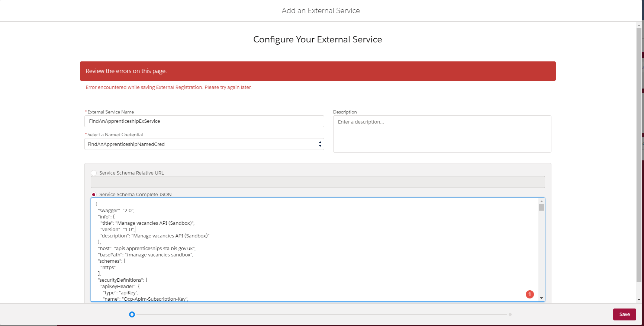This screenshot has width=644, height=326.
Task: Click the "Ocp-Apim-Subscription-Key" line
Action: [146, 299]
